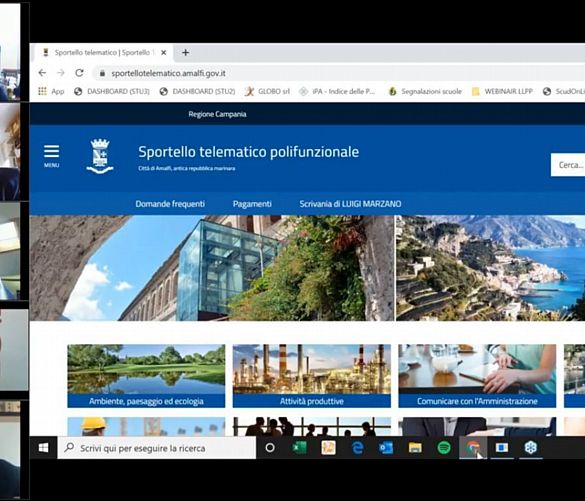Open WEBINAIR LLPP bookmark folder
This screenshot has width=585, height=501.
point(502,91)
